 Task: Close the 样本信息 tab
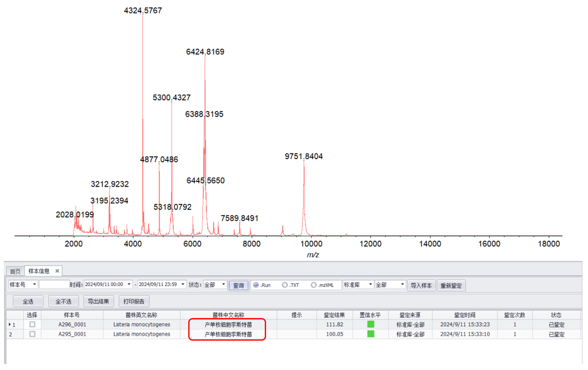click(x=57, y=271)
